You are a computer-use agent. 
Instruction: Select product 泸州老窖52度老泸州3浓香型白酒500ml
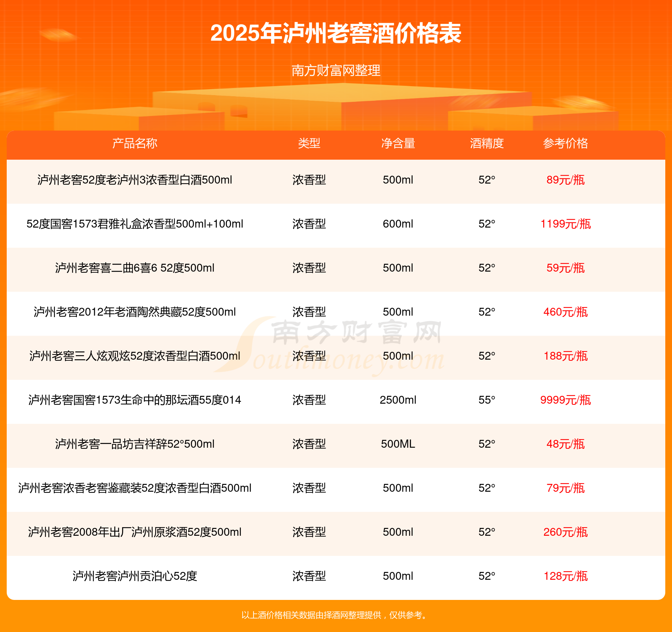click(135, 180)
